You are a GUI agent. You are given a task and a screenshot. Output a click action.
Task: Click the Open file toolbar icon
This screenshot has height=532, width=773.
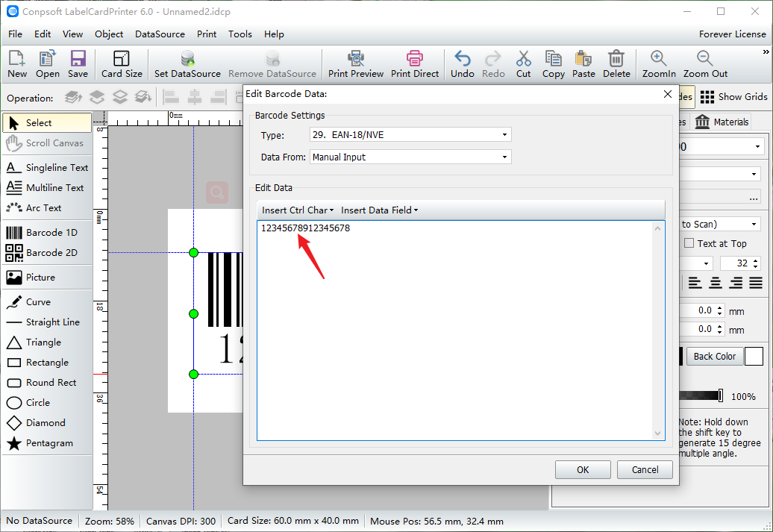click(x=47, y=64)
